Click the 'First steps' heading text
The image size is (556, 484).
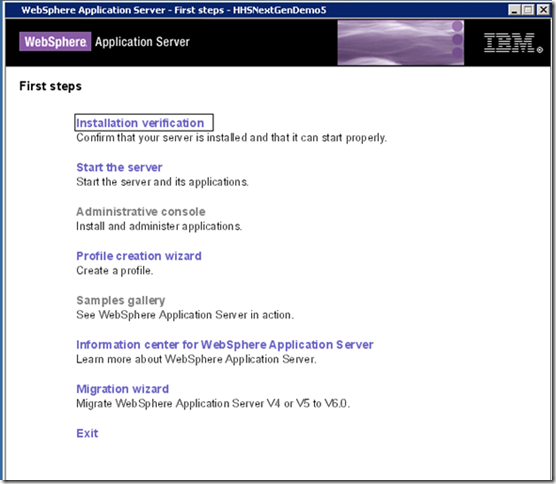pos(50,86)
